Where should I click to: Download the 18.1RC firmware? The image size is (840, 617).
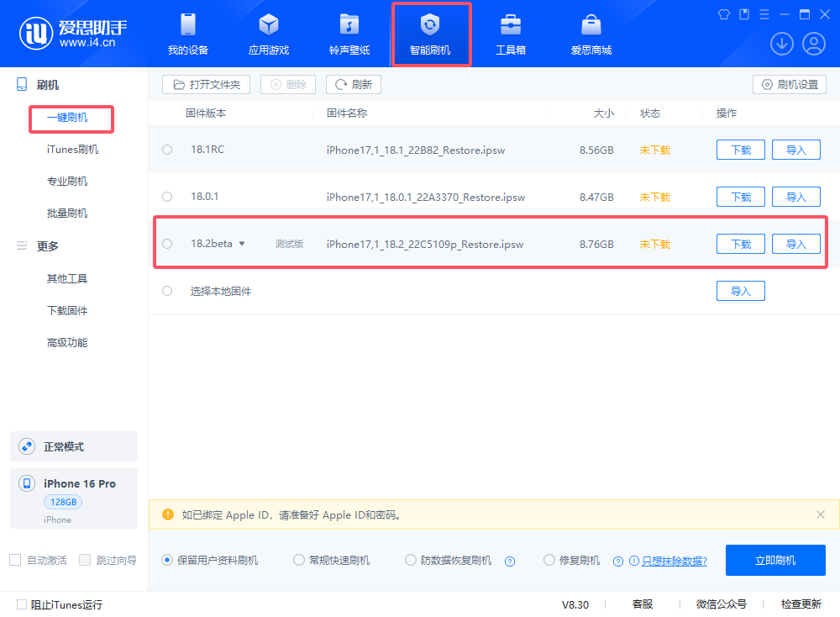click(741, 150)
